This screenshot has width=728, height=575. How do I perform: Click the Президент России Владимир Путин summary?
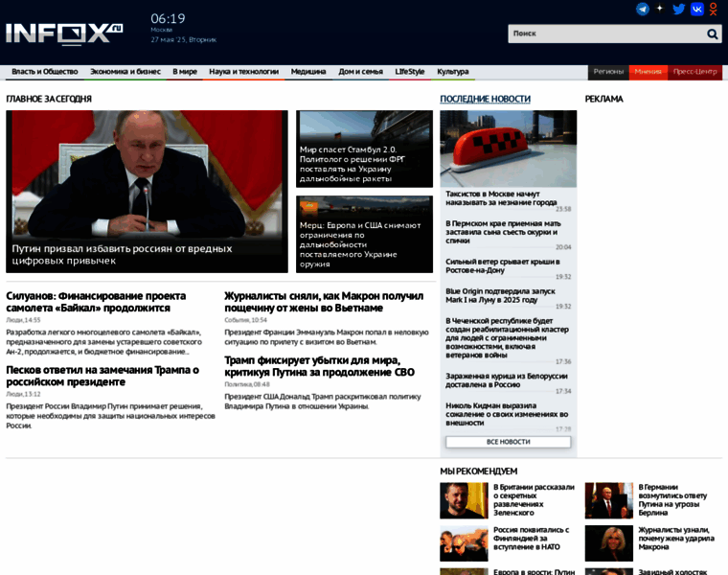pyautogui.click(x=110, y=416)
